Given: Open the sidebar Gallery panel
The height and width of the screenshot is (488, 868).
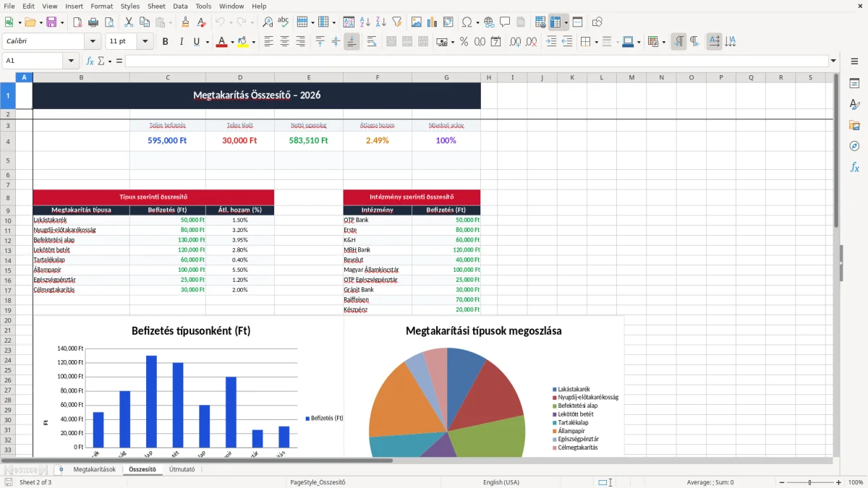Looking at the screenshot, I should click(854, 125).
